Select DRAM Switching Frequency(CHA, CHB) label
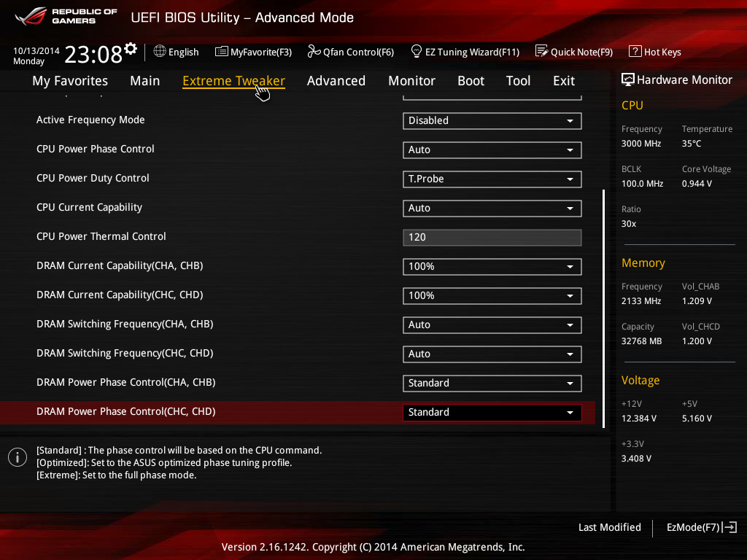Viewport: 747px width, 560px height. pos(125,324)
